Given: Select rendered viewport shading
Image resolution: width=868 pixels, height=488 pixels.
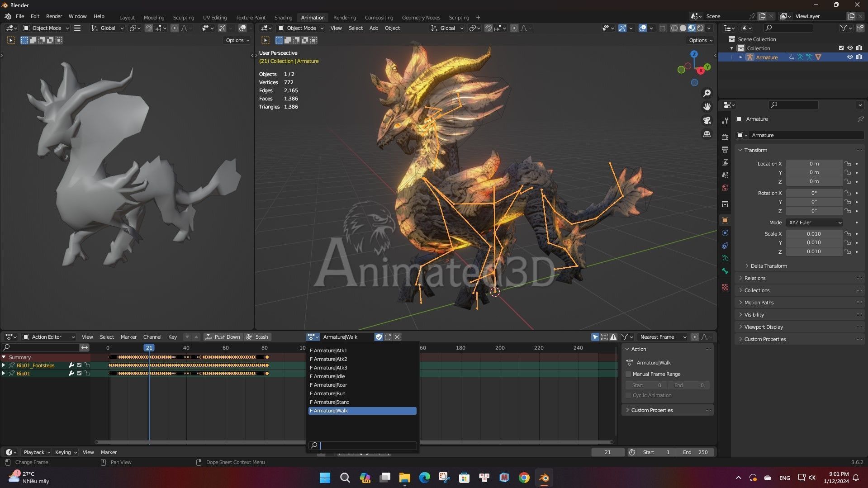Looking at the screenshot, I should point(700,28).
